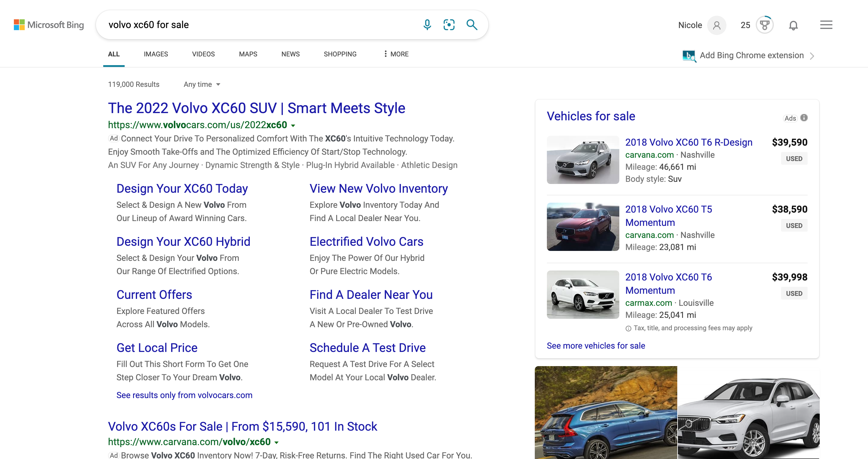
Task: Click the Microsoft Bing logo
Action: click(x=49, y=25)
